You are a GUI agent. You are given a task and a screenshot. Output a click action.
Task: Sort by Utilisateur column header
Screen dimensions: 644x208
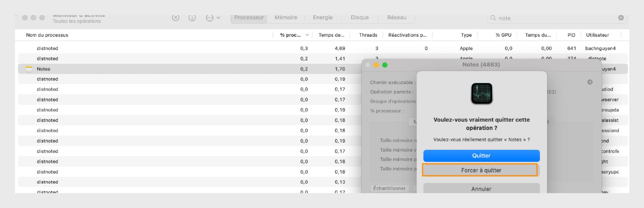(x=597, y=35)
